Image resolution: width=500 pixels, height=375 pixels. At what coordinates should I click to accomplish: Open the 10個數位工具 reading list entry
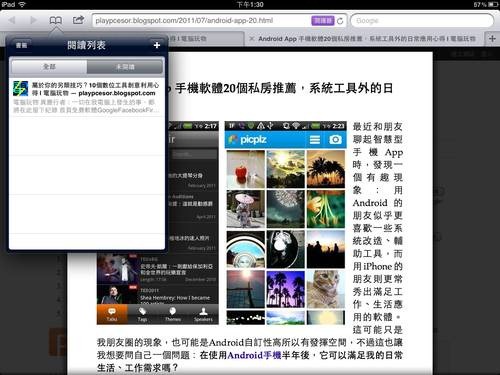[x=87, y=97]
